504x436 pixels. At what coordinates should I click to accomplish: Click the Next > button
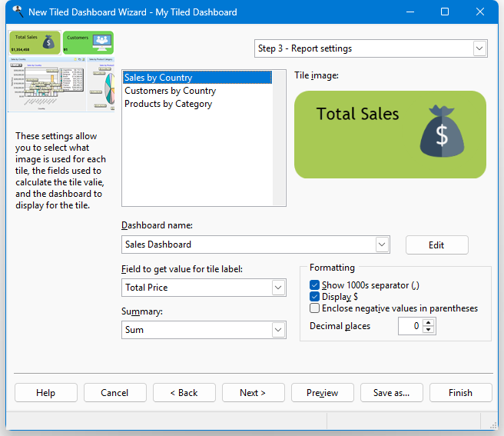coord(253,393)
